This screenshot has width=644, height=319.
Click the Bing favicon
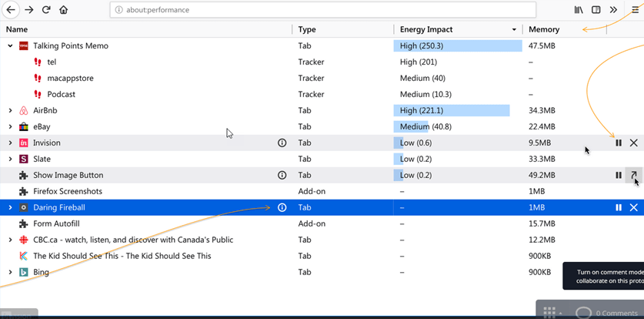click(x=23, y=272)
